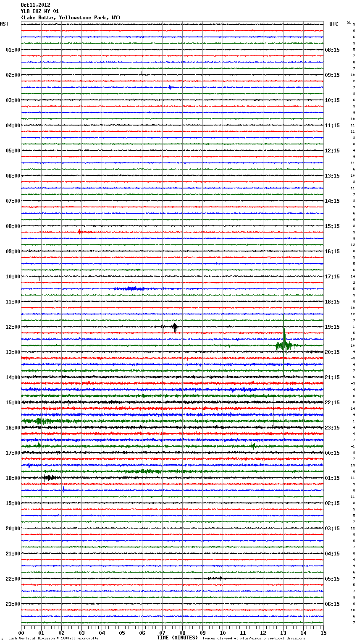
Task: Click the 02:15 UTC label
Action: (332, 503)
